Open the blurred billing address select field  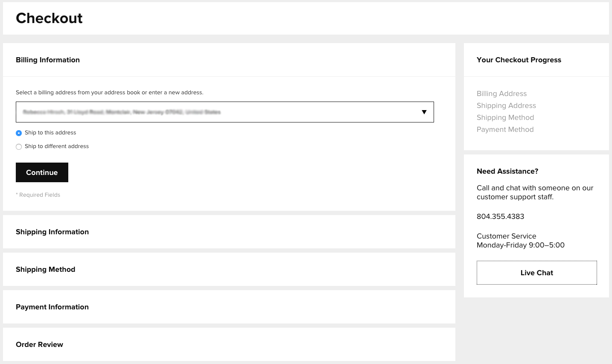pos(213,112)
